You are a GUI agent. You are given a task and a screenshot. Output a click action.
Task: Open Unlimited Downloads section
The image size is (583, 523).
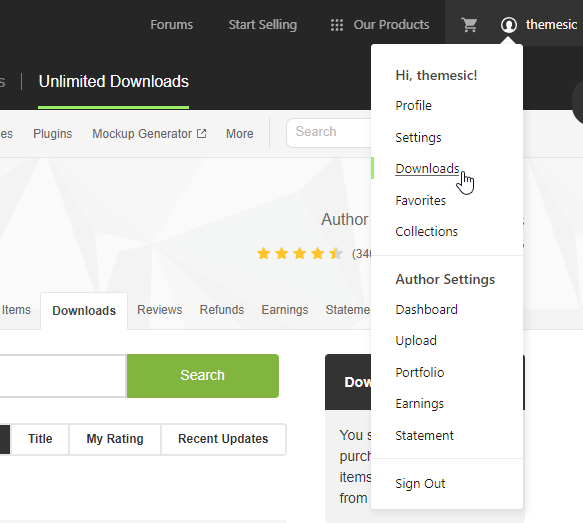(114, 82)
